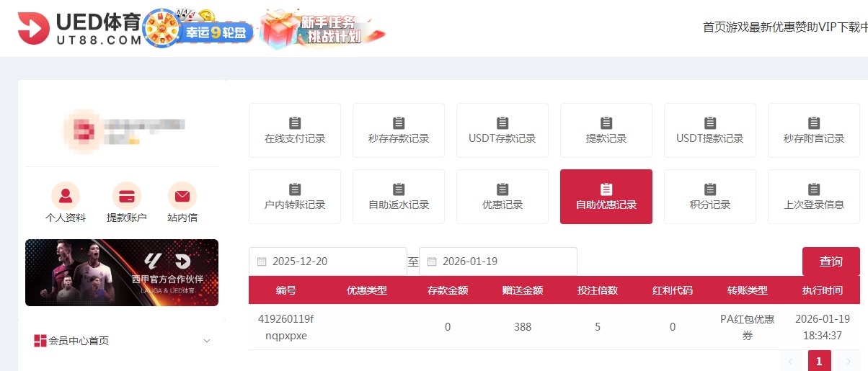Click start date field 2025-12-20

coord(328,262)
